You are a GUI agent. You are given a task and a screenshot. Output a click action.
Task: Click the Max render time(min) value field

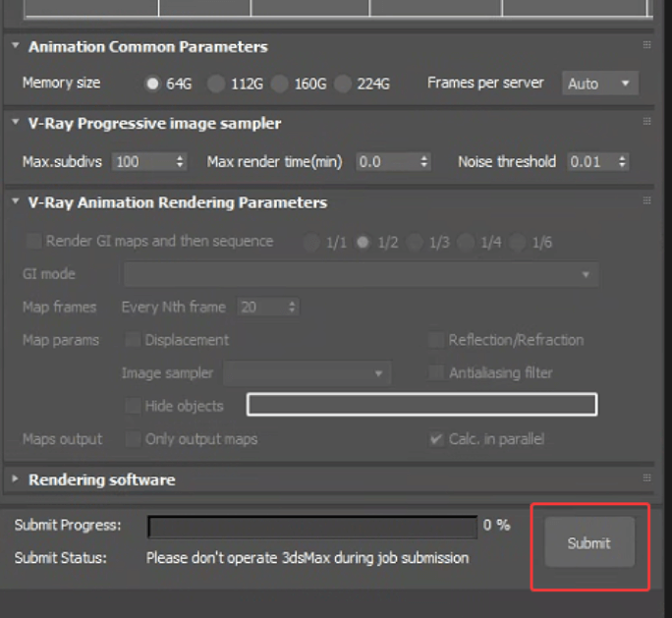click(387, 162)
